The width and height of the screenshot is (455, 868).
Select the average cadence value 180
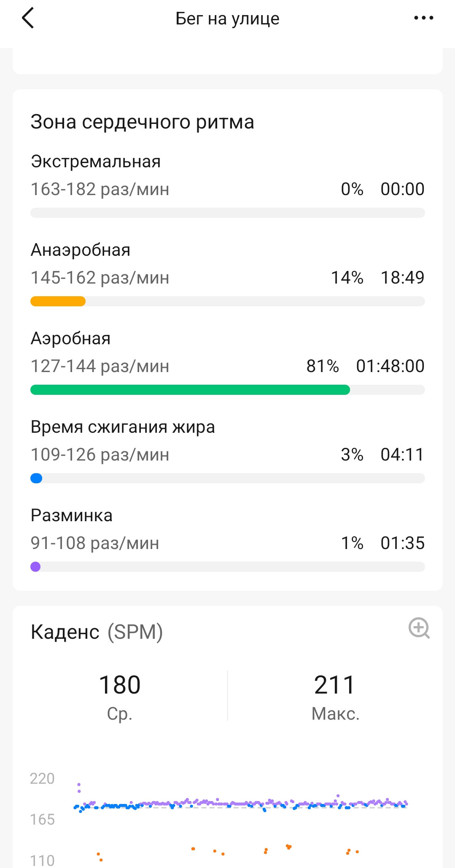point(120,685)
